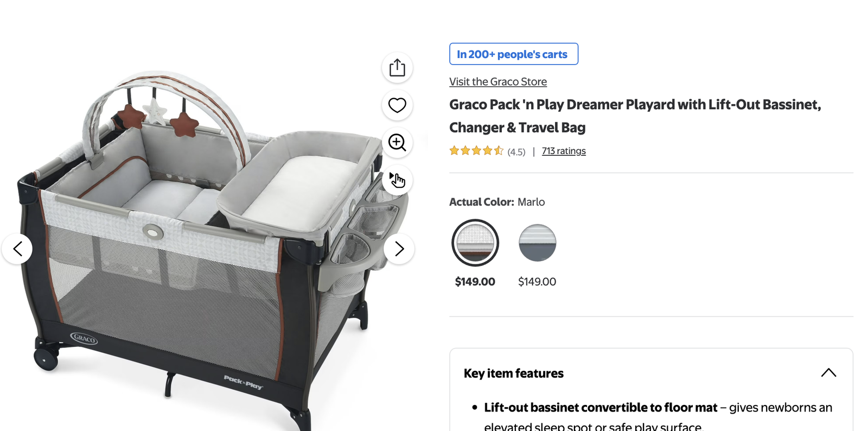The image size is (868, 431).
Task: Open the magnifier zoom-in icon
Action: tap(397, 143)
